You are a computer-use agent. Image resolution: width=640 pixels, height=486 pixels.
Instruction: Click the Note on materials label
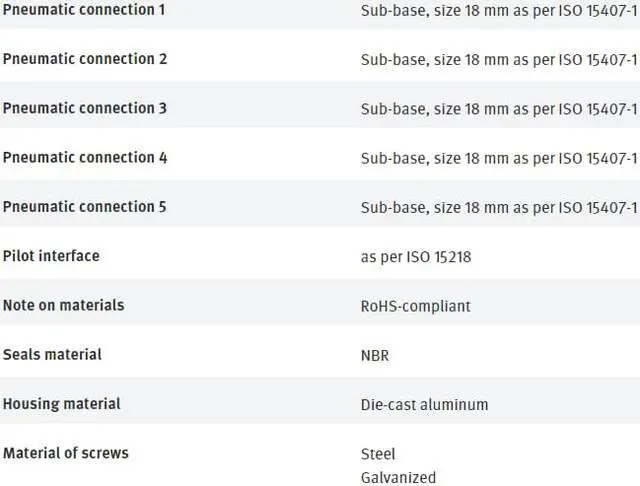[x=64, y=305]
